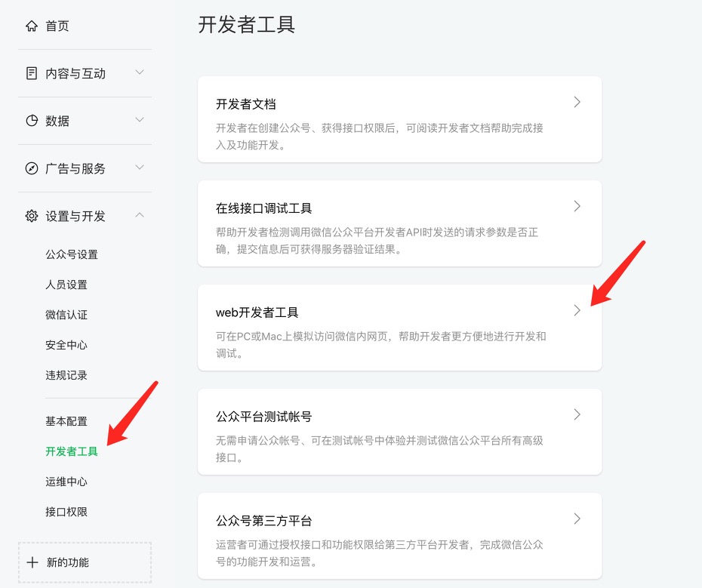
Task: Go to 运维中心 in sidebar
Action: (66, 482)
